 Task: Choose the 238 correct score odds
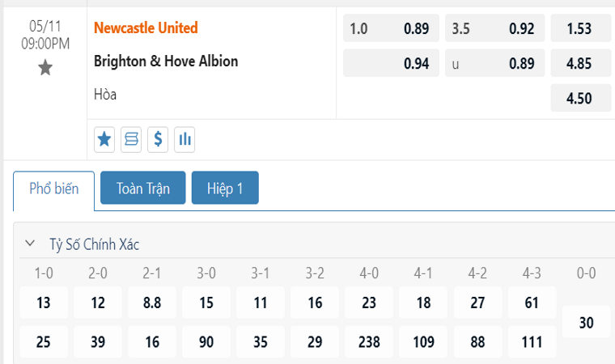(x=369, y=341)
